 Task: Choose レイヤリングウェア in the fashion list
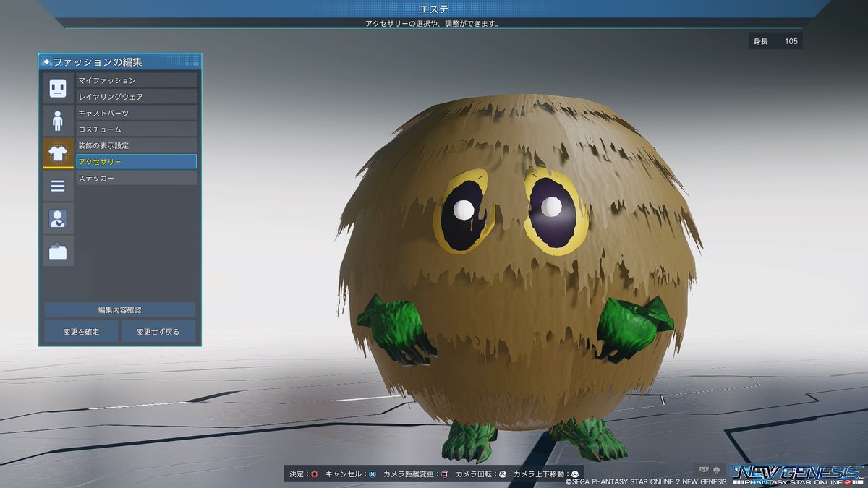pos(137,96)
